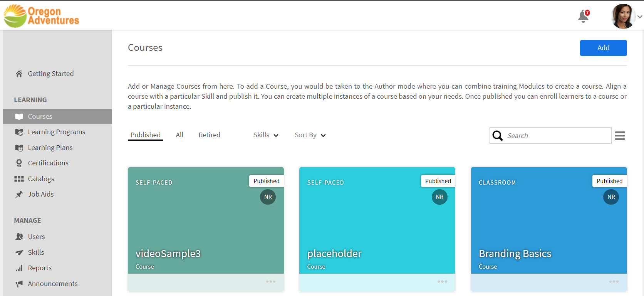Click the Getting Started home icon

click(x=19, y=74)
